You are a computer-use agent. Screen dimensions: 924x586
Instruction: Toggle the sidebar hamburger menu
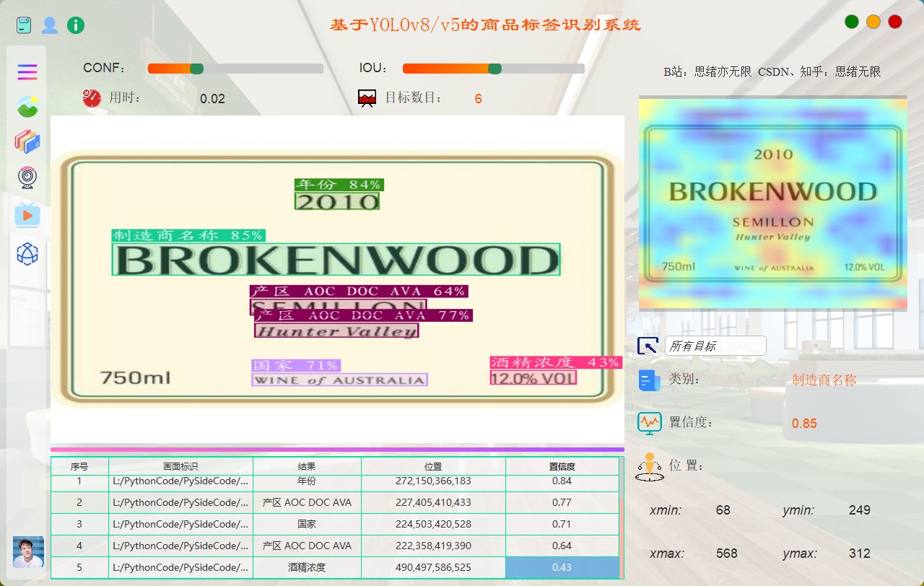27,71
